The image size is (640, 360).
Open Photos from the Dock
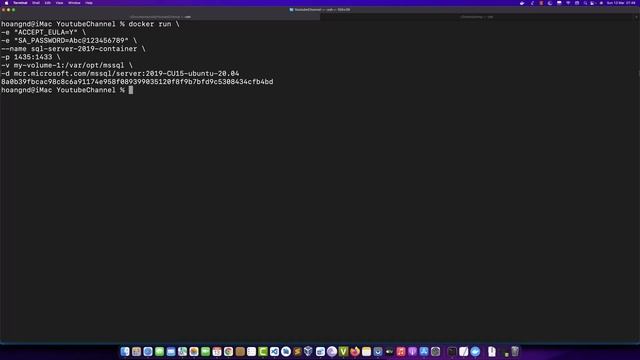[194, 351]
